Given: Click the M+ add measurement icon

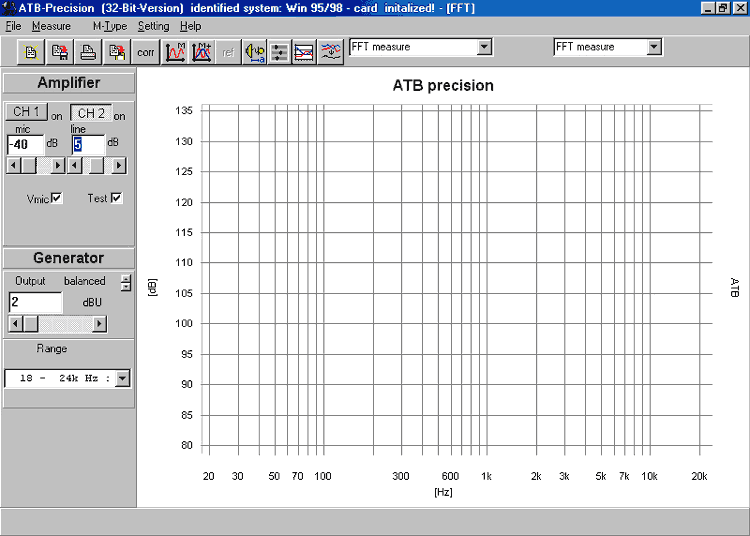Looking at the screenshot, I should [x=201, y=52].
